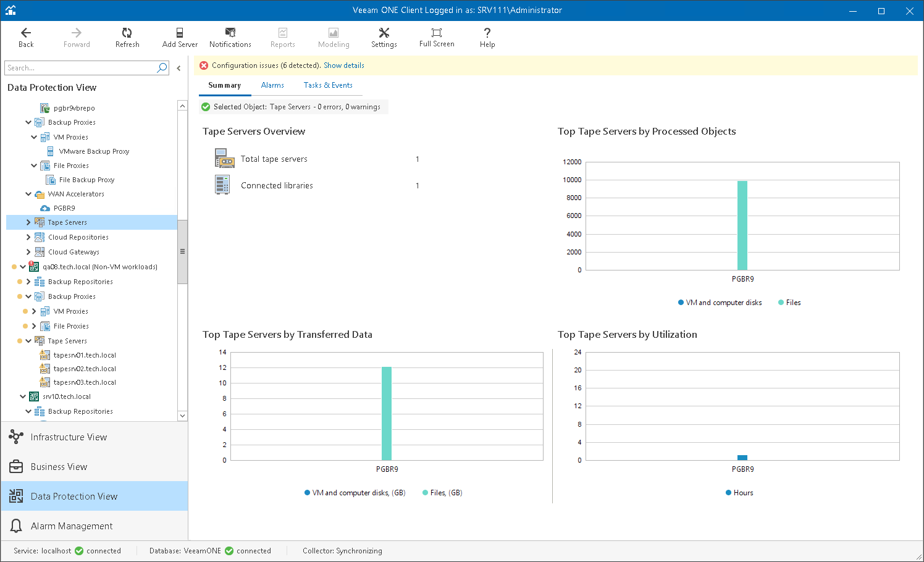The height and width of the screenshot is (562, 924).
Task: Open Infrastructure View pane icon
Action: click(x=16, y=437)
